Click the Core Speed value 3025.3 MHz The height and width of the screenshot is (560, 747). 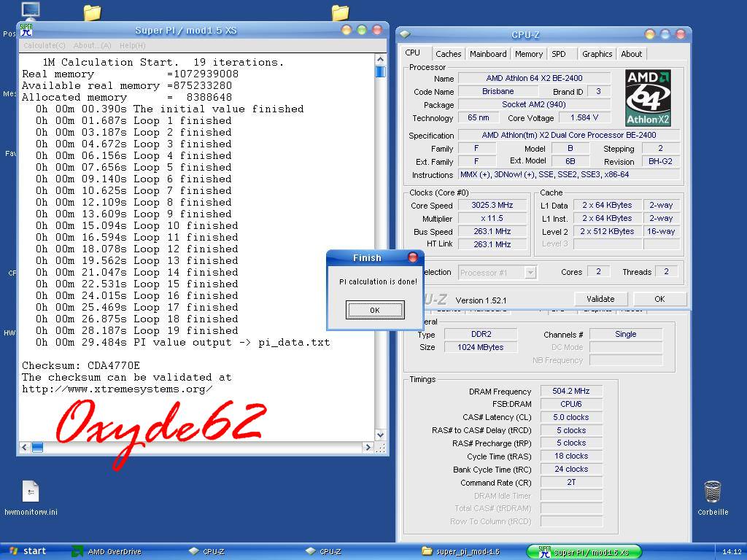point(492,205)
